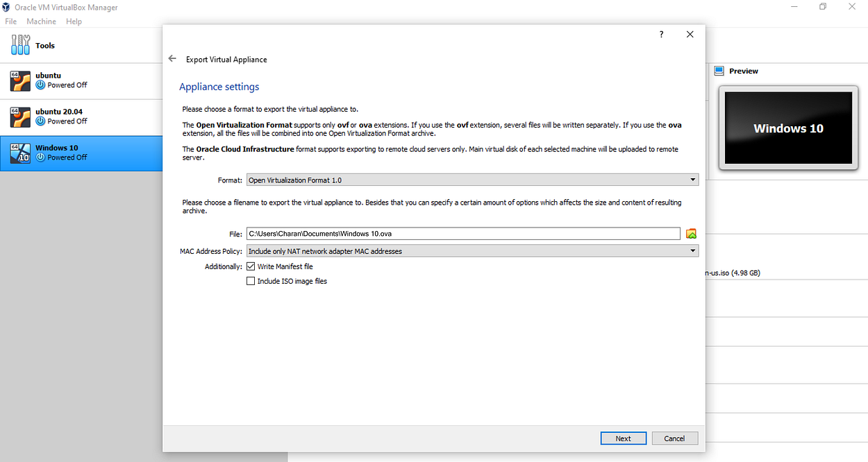Viewport: 868px width, 462px height.
Task: Open the Tools section icon
Action: tap(20, 45)
